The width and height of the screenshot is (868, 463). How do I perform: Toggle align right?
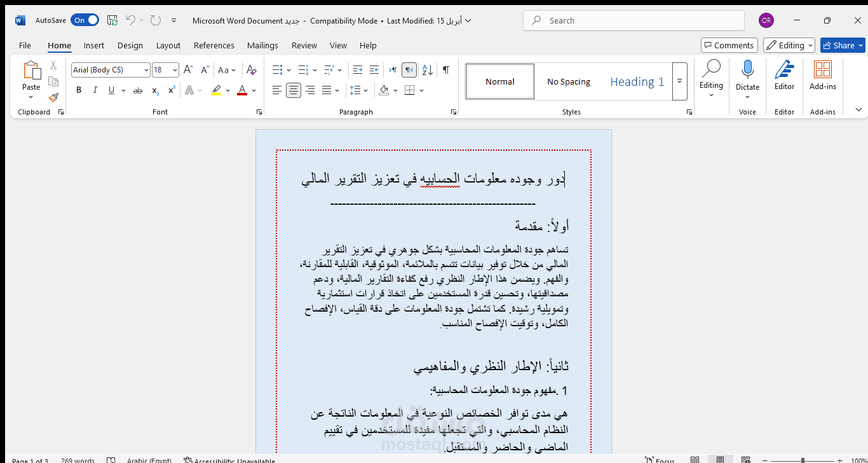(x=310, y=90)
